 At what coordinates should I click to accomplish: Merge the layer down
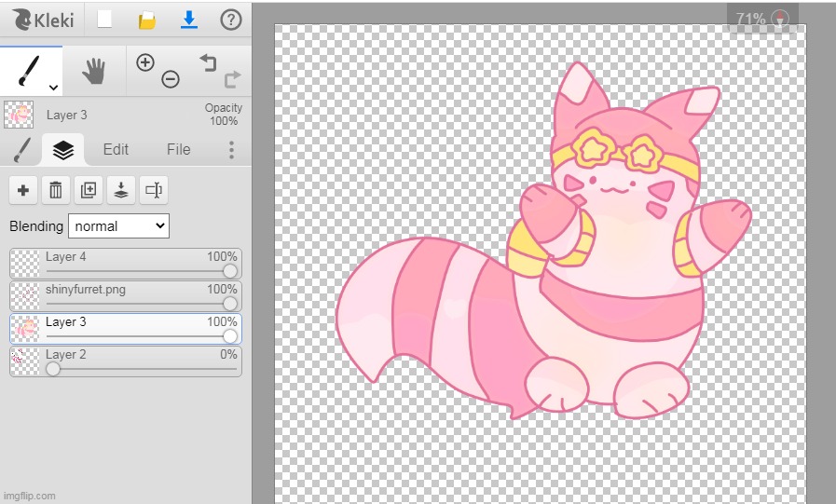pyautogui.click(x=121, y=190)
